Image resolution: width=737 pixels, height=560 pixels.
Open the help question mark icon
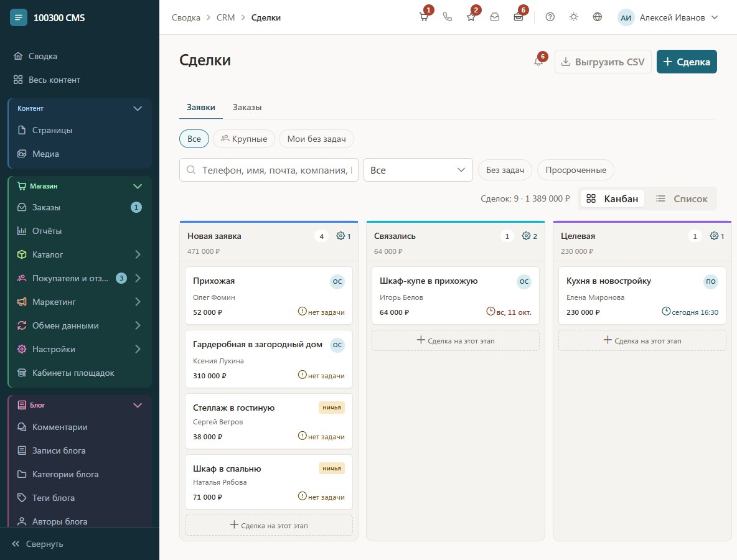pyautogui.click(x=550, y=17)
